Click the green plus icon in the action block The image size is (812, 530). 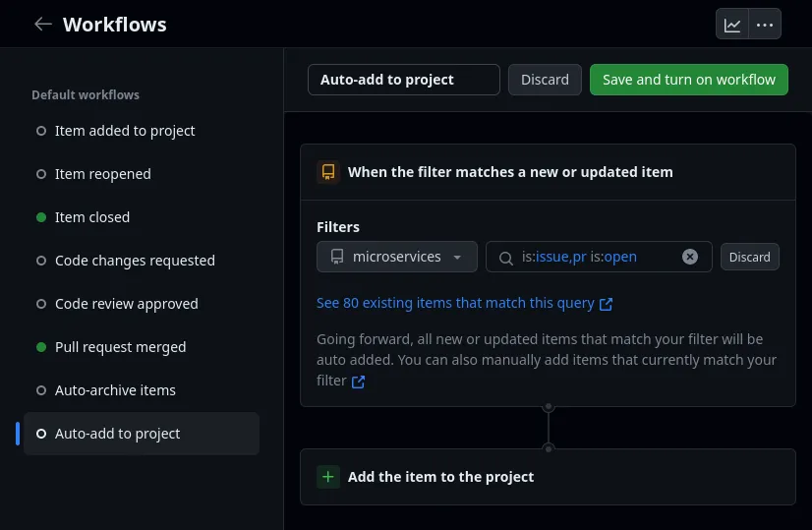[328, 477]
